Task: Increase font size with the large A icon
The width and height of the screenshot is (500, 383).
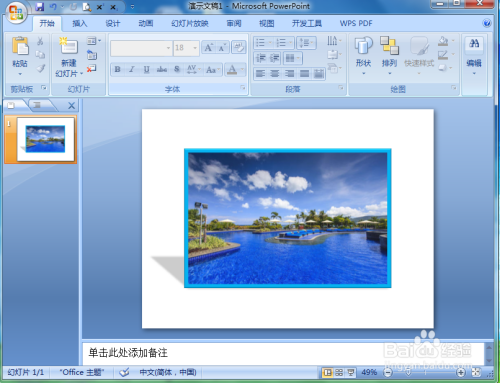Action: pyautogui.click(x=208, y=48)
